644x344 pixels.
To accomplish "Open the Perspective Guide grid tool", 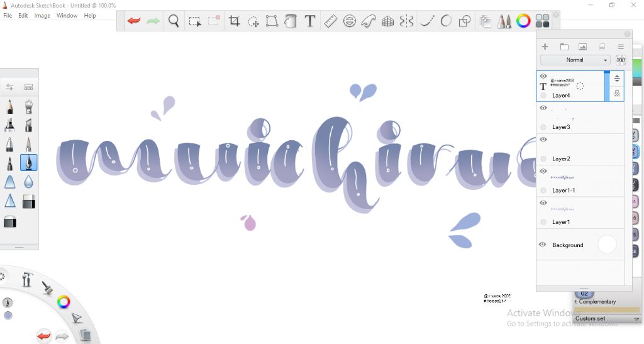I will (387, 21).
